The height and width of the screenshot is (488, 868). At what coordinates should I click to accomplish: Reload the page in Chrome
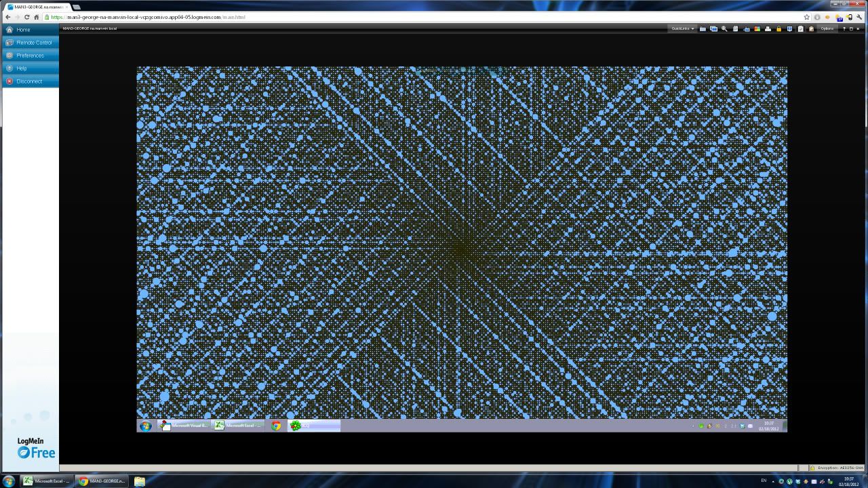pyautogui.click(x=27, y=17)
